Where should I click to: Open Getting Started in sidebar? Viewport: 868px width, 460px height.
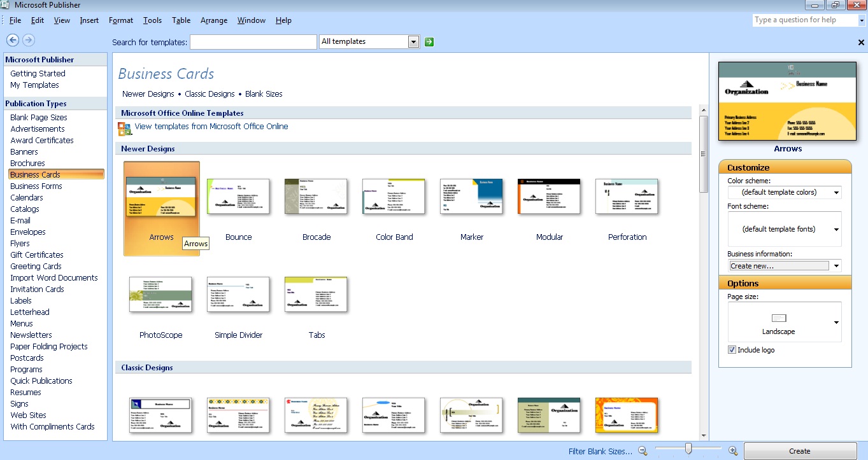pos(38,74)
